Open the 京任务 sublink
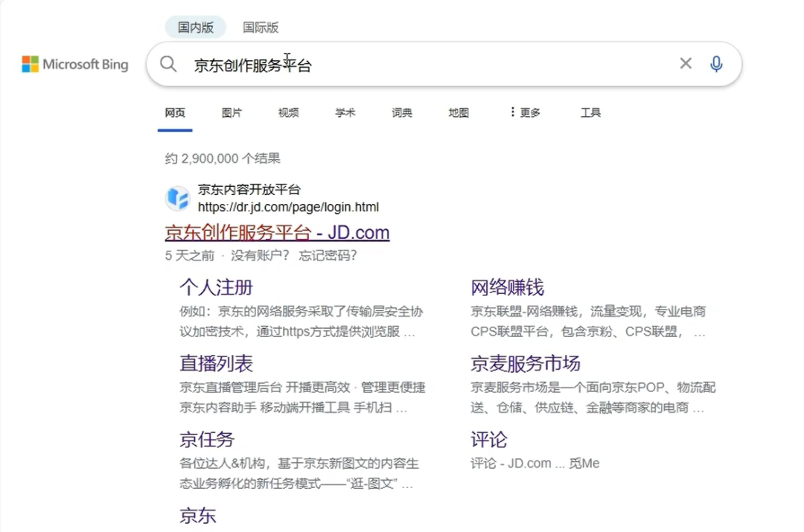Viewport: 804px width, 532px height. pos(207,439)
